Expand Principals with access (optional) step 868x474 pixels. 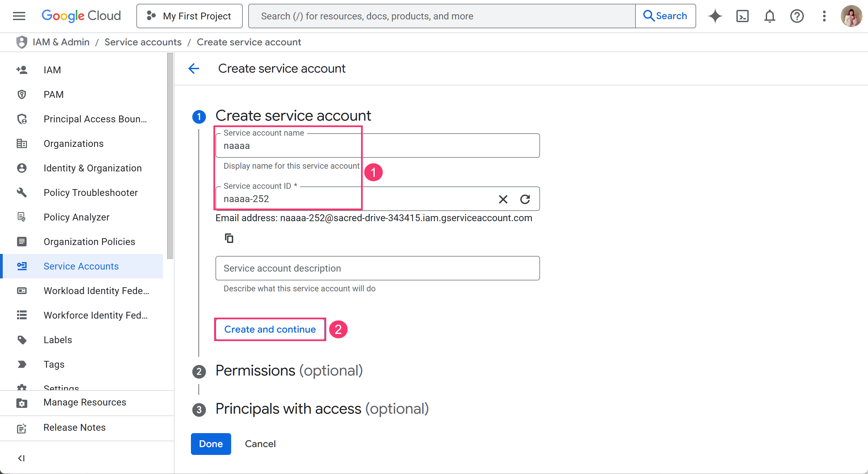coord(322,409)
